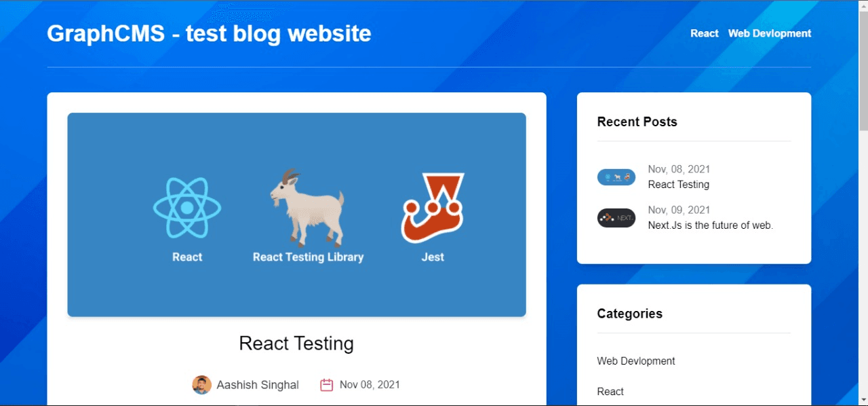Click the featured blog banner image
The image size is (868, 406).
point(296,215)
